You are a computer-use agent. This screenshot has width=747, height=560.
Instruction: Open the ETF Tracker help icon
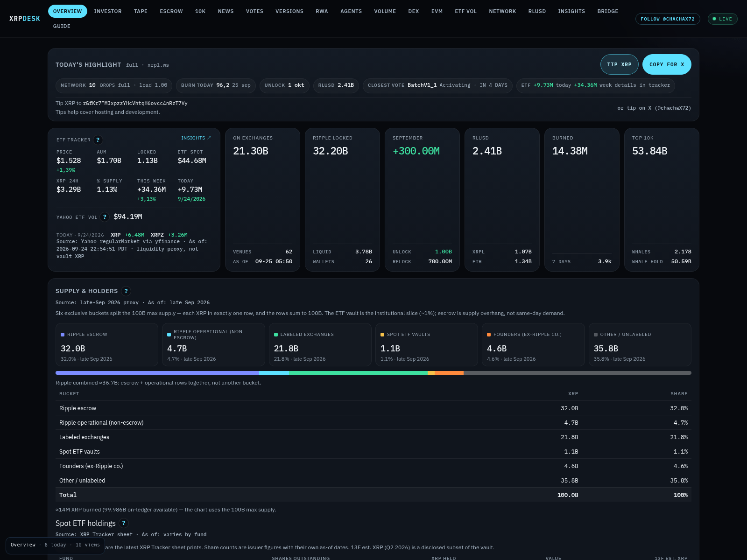click(x=98, y=140)
